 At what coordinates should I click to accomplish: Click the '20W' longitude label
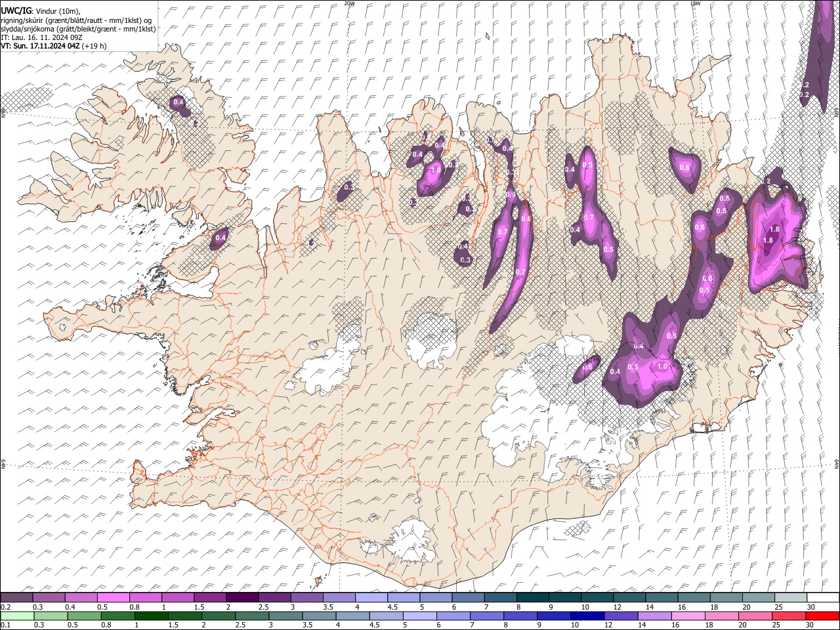(349, 3)
